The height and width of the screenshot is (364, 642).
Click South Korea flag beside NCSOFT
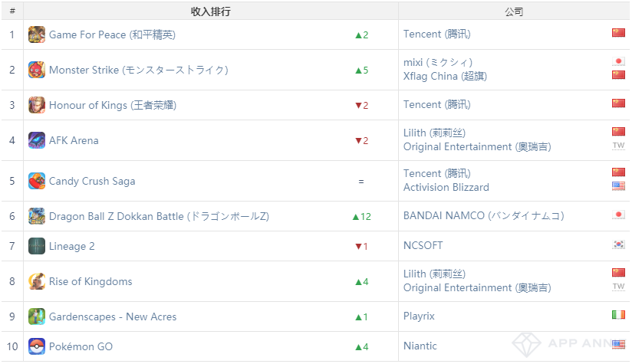tap(618, 244)
